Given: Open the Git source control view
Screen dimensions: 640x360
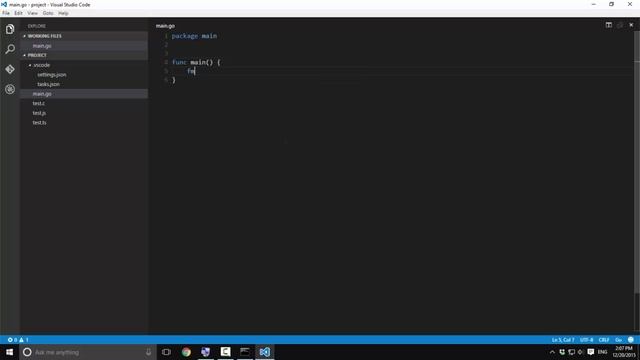Looking at the screenshot, I should tap(10, 69).
